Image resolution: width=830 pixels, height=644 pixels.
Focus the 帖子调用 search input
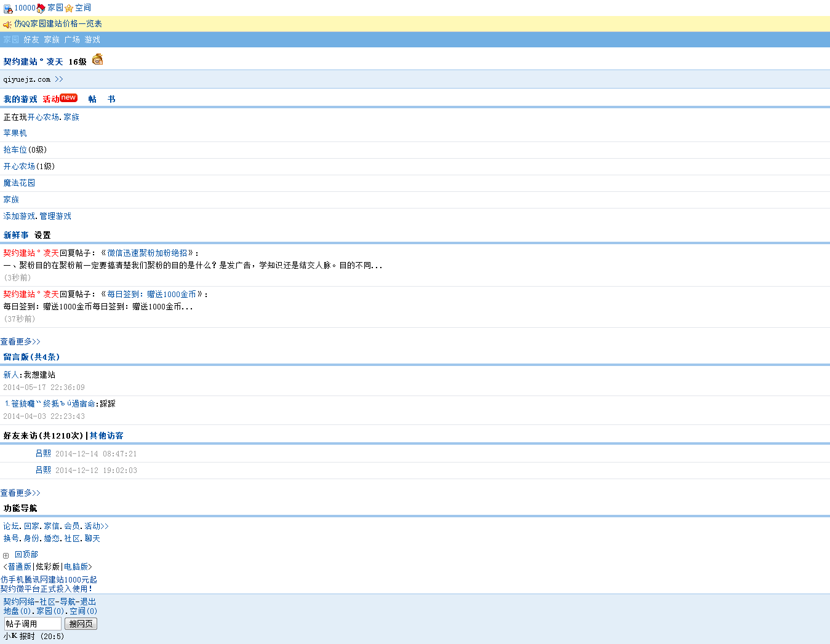click(33, 624)
